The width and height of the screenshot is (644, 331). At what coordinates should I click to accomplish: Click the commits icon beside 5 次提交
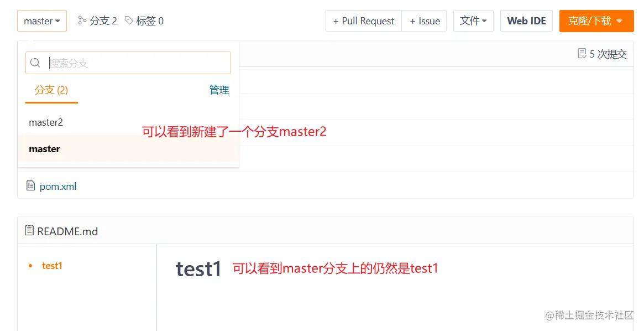click(x=582, y=54)
